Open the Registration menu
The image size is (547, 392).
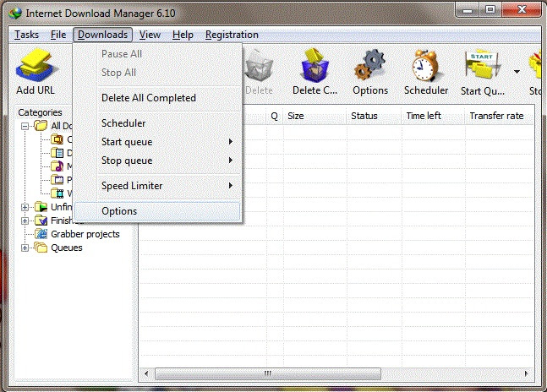(x=232, y=35)
